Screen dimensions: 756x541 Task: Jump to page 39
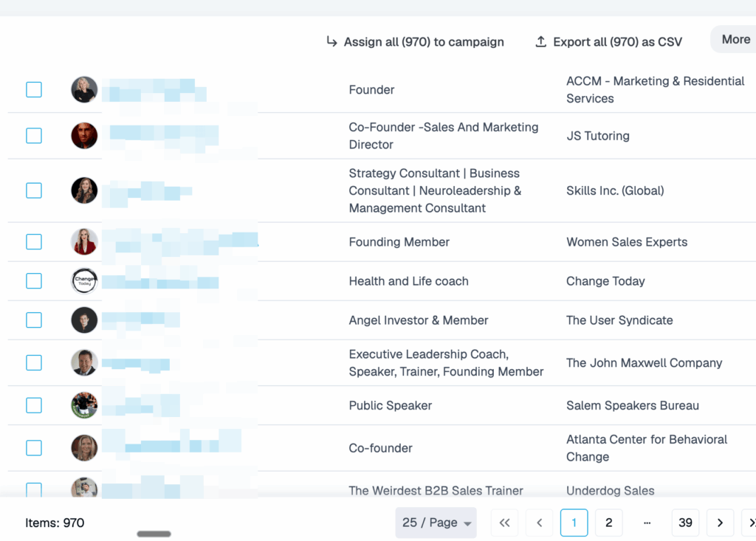685,523
